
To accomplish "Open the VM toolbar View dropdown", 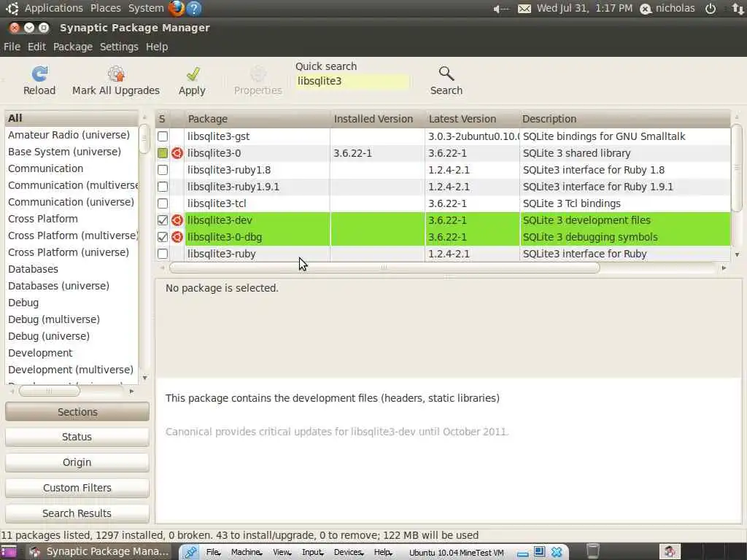I will [x=282, y=553].
